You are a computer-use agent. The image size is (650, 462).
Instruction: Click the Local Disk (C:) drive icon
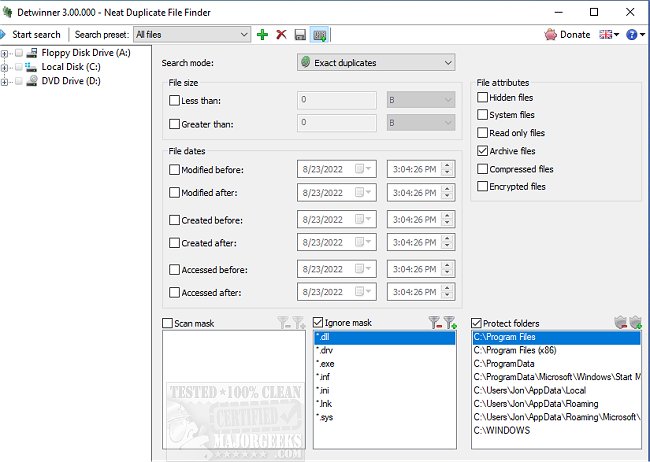pyautogui.click(x=31, y=67)
